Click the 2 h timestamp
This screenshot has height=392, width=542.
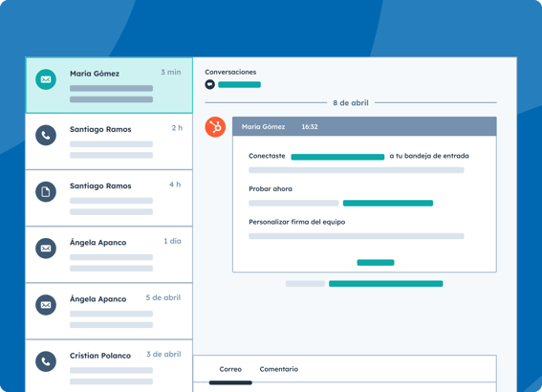tap(178, 128)
